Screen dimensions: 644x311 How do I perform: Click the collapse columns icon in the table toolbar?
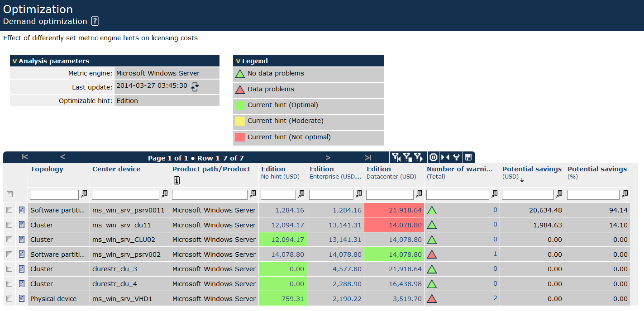point(445,157)
